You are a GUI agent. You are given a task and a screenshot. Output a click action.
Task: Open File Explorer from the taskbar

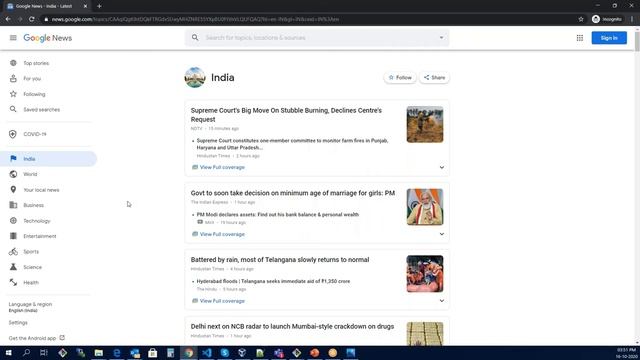pyautogui.click(x=99, y=353)
